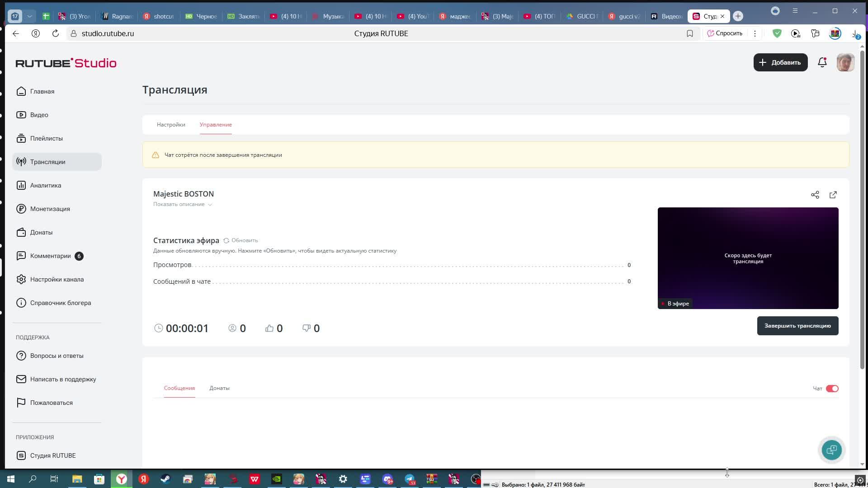Open the notifications bell
868x488 pixels.
point(822,62)
